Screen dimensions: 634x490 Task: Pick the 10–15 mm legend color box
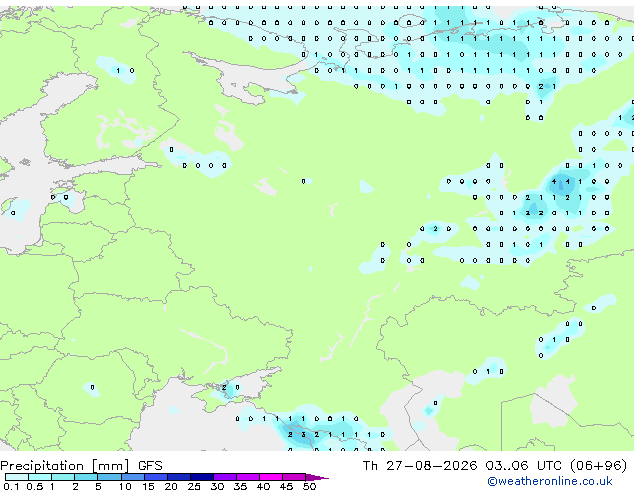(x=133, y=477)
